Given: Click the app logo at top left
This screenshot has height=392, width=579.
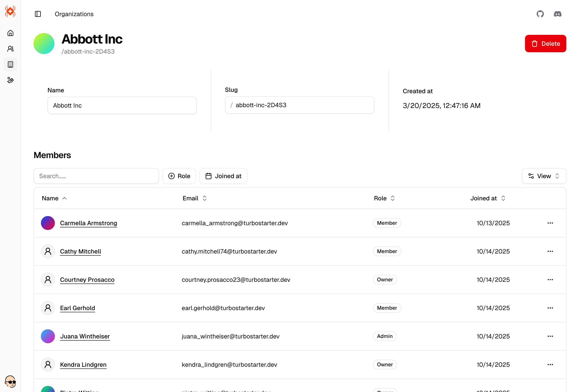Looking at the screenshot, I should coord(10,12).
